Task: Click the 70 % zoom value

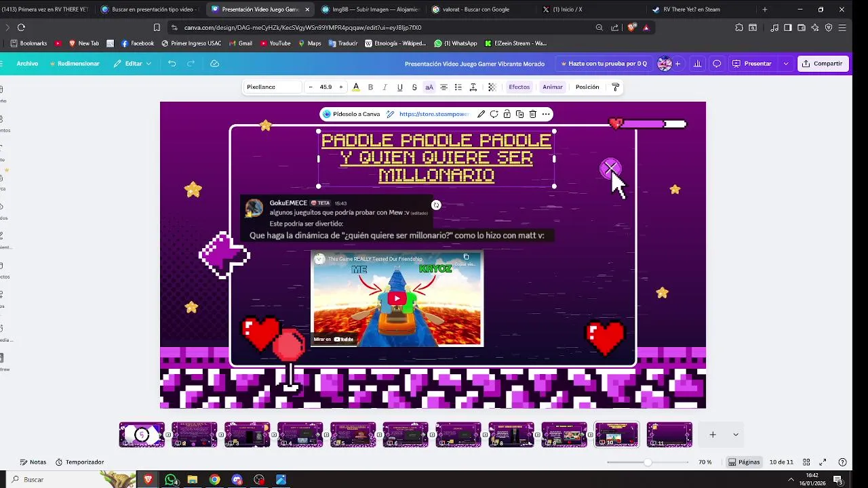Action: tap(705, 462)
